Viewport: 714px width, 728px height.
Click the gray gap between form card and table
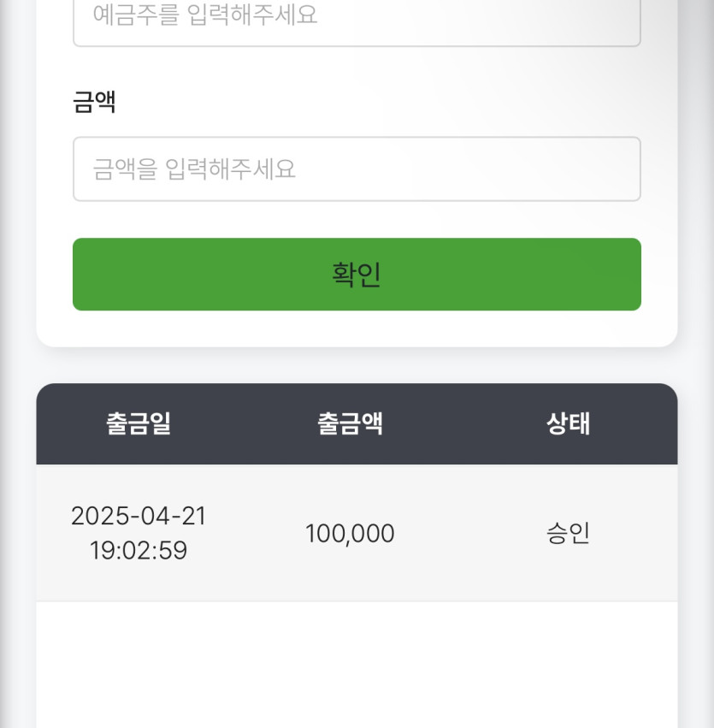357,365
